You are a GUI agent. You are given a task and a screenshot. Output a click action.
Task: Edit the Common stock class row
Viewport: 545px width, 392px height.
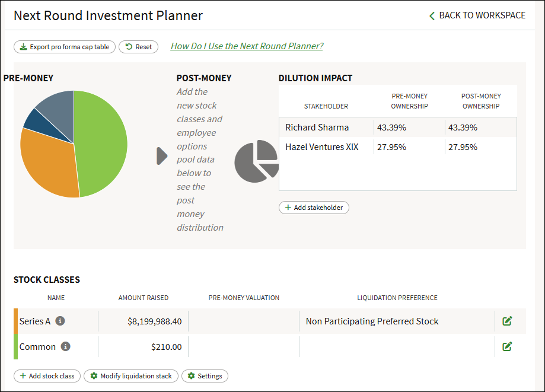(x=507, y=346)
